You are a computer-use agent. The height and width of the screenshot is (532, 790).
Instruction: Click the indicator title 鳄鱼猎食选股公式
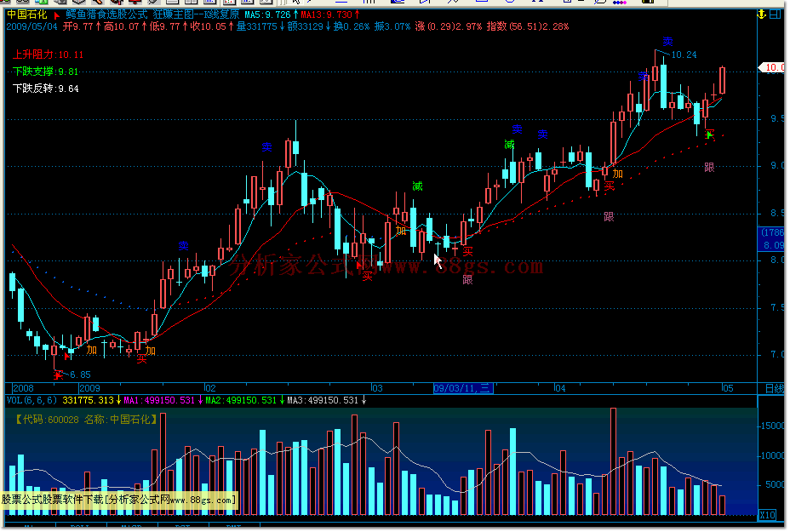click(106, 14)
